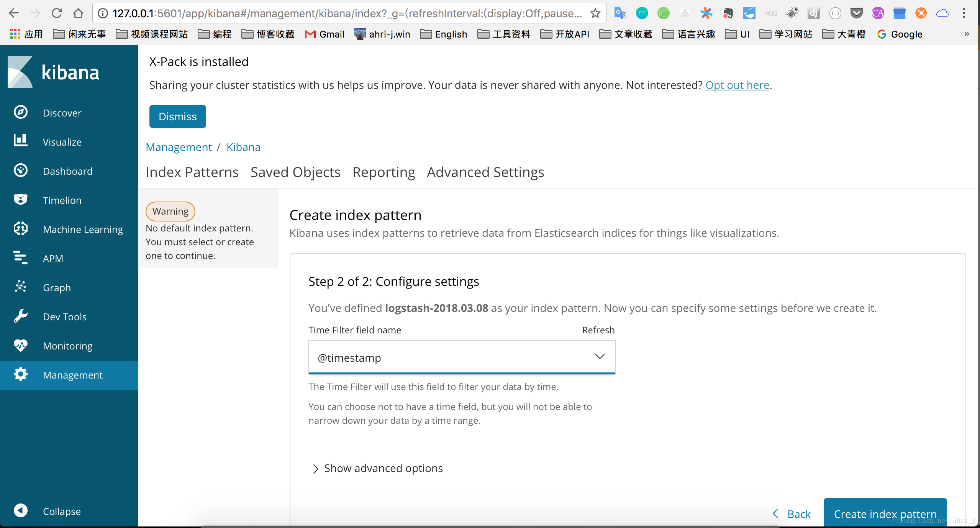Open the Django dj extension icon
This screenshot has width=980, height=528.
point(814,13)
